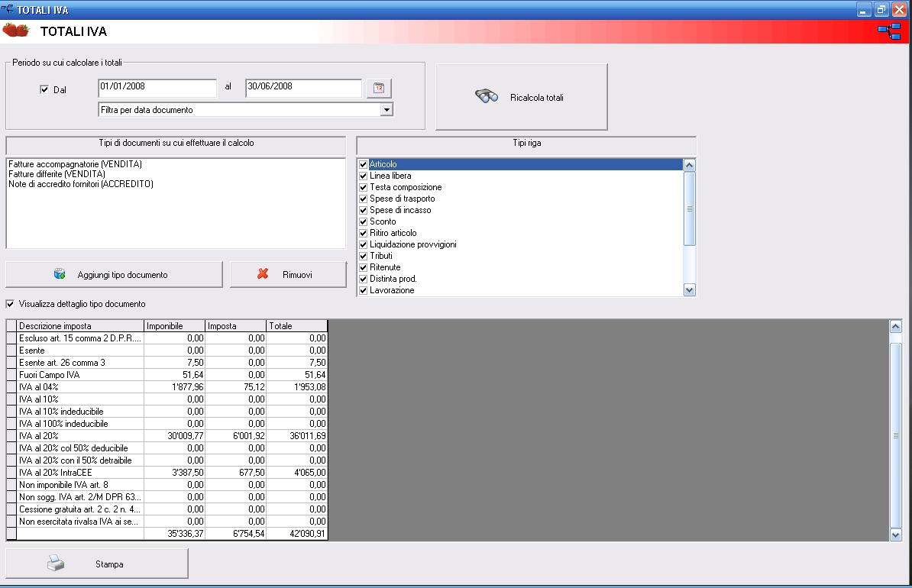Screen dimensions: 912x588
Task: Click the totals grid scroll up arrow
Action: 896,326
